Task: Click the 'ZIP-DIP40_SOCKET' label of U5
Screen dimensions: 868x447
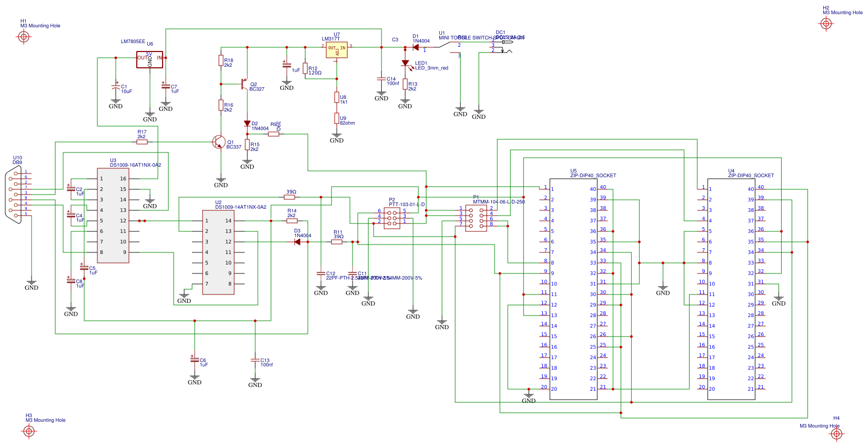Action: [x=593, y=176]
